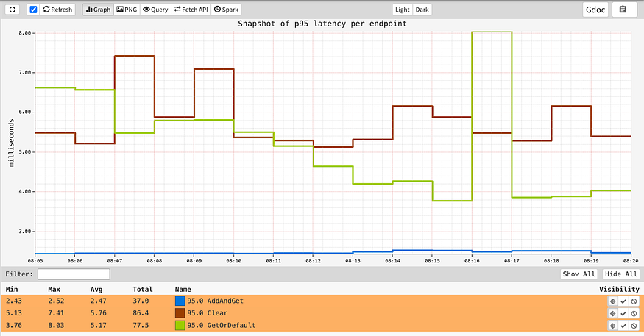Click the fullscreen expand icon
The image size is (644, 336).
pyautogui.click(x=13, y=10)
